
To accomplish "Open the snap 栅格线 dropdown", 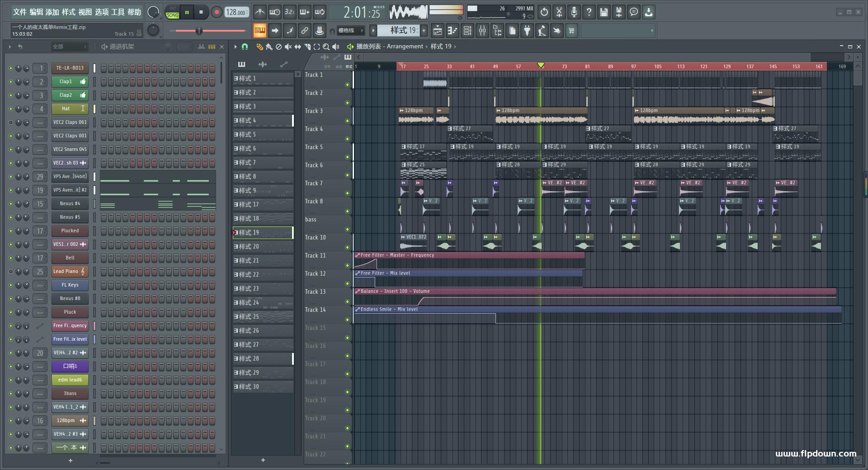I will tap(350, 31).
